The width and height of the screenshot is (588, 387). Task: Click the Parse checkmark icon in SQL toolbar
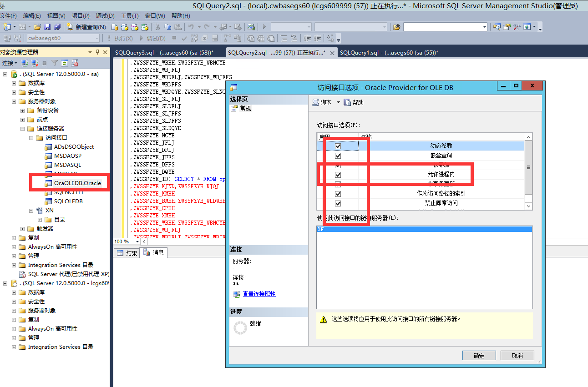pos(184,39)
